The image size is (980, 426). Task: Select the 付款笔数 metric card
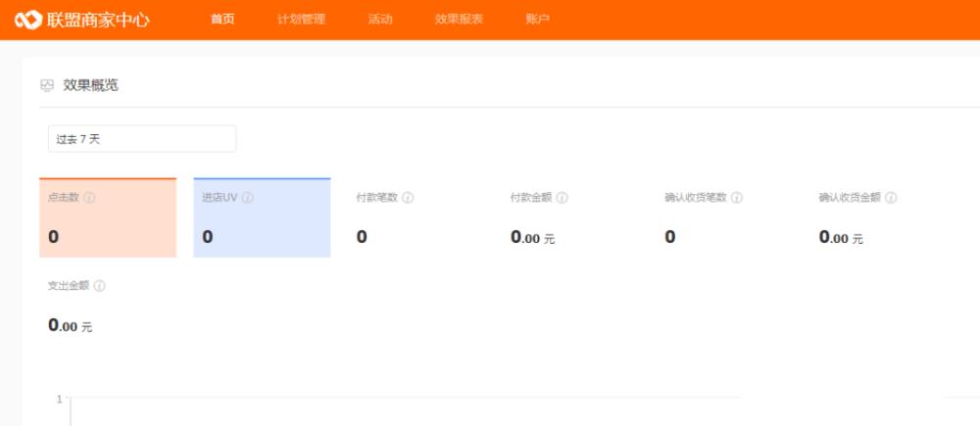pyautogui.click(x=416, y=217)
